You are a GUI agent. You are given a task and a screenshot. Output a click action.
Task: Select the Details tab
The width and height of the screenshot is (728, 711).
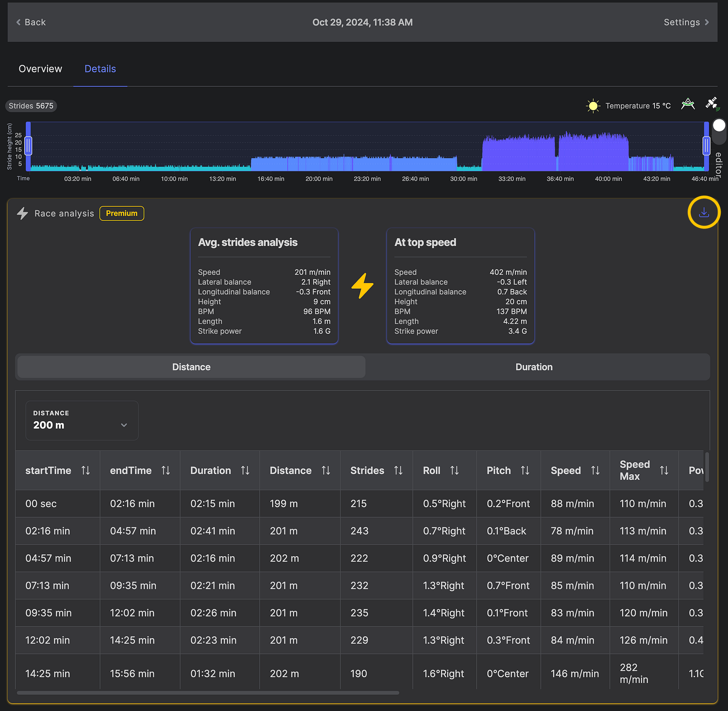pos(100,69)
